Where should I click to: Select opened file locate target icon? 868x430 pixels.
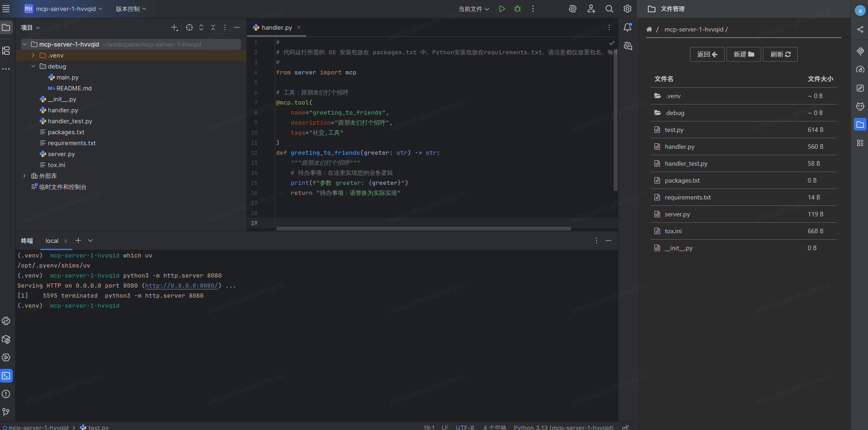tap(189, 27)
